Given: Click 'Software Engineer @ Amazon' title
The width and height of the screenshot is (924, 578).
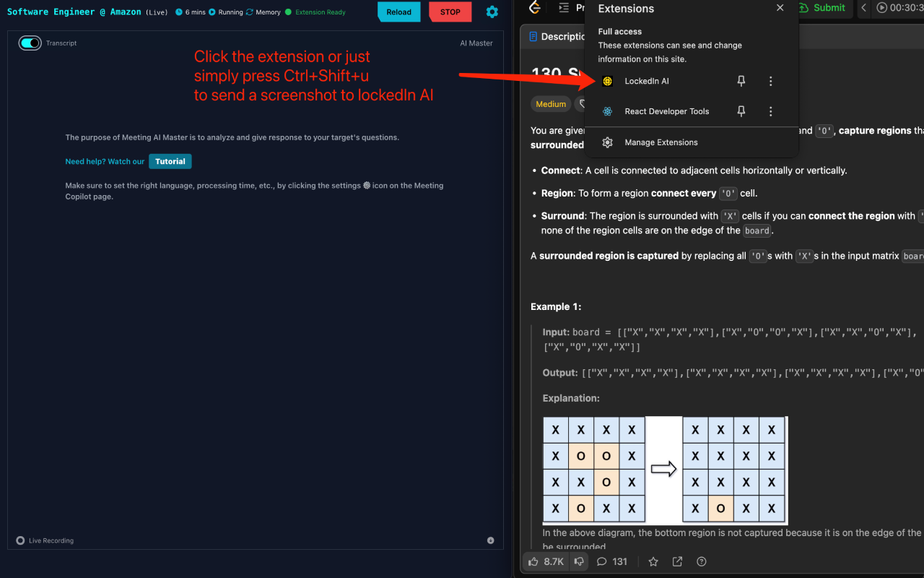Looking at the screenshot, I should click(74, 12).
